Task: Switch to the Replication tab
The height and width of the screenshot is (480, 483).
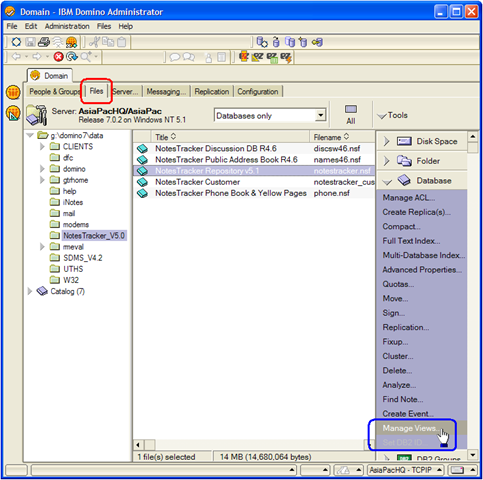Action: pos(212,92)
